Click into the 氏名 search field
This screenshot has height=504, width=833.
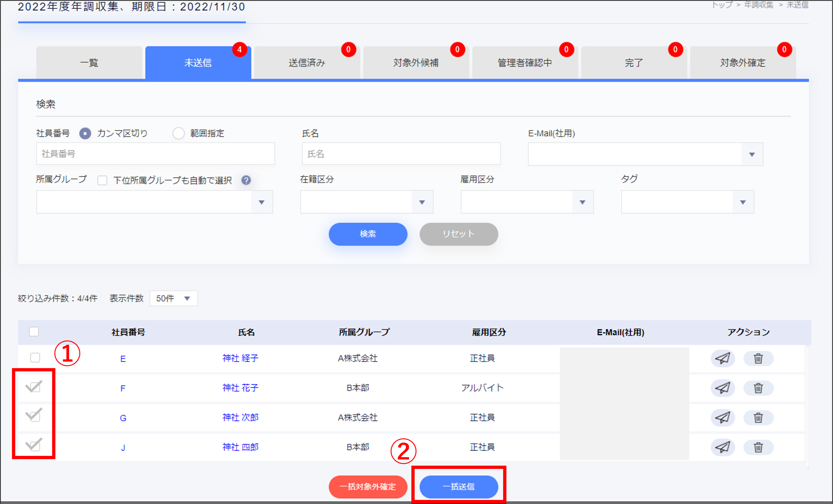pyautogui.click(x=401, y=154)
